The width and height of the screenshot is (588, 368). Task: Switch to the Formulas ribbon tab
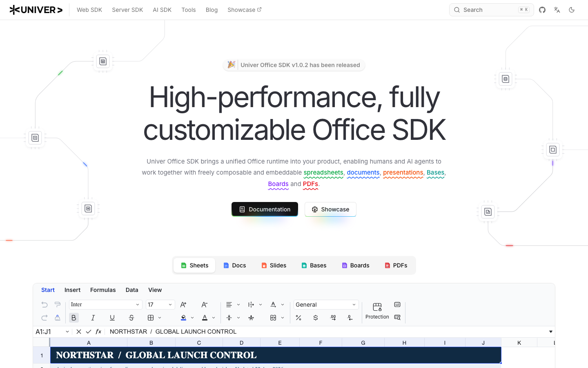103,290
